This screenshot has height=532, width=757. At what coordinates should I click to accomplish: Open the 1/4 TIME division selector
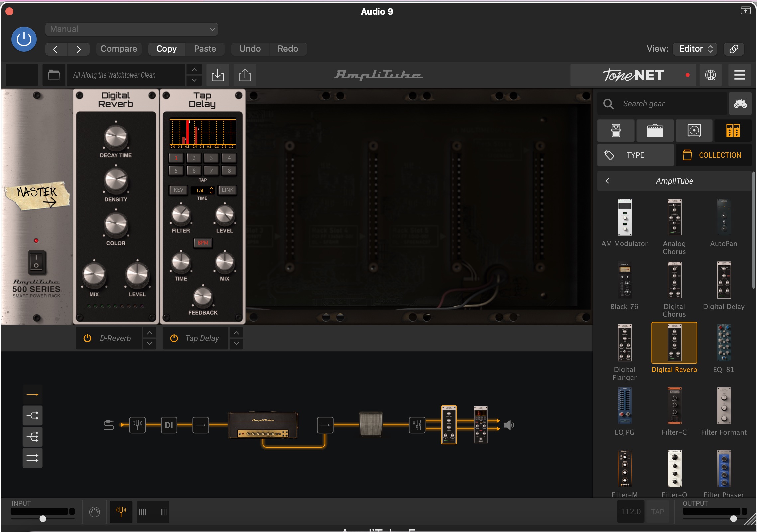click(203, 190)
